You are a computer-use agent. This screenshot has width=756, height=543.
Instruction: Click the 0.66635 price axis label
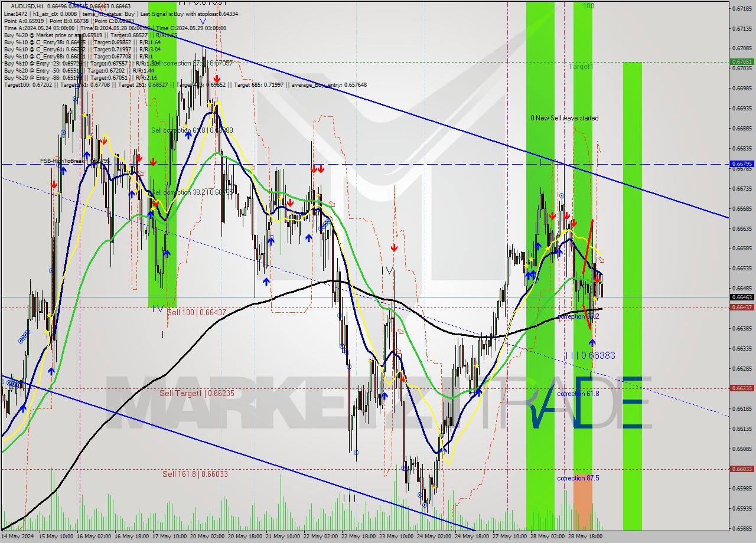point(742,228)
